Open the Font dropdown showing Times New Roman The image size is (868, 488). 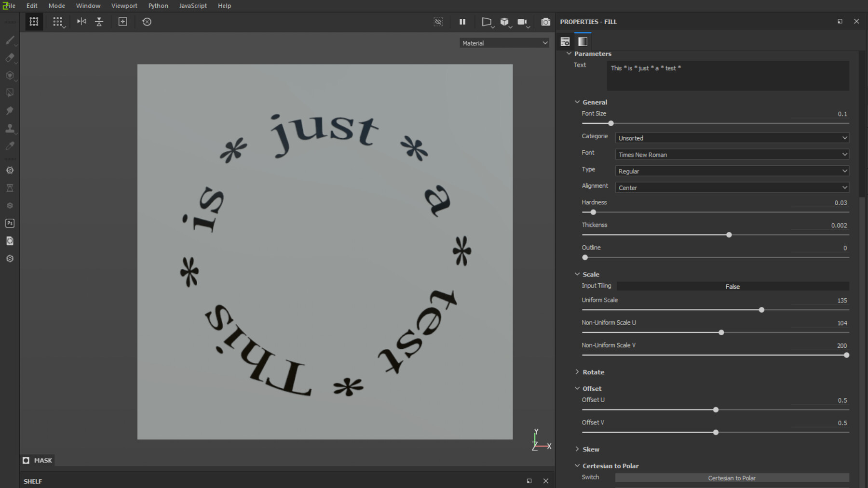(x=732, y=154)
